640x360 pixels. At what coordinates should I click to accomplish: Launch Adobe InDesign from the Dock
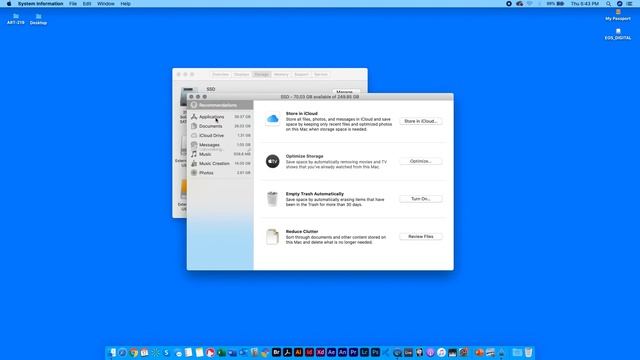(x=309, y=352)
